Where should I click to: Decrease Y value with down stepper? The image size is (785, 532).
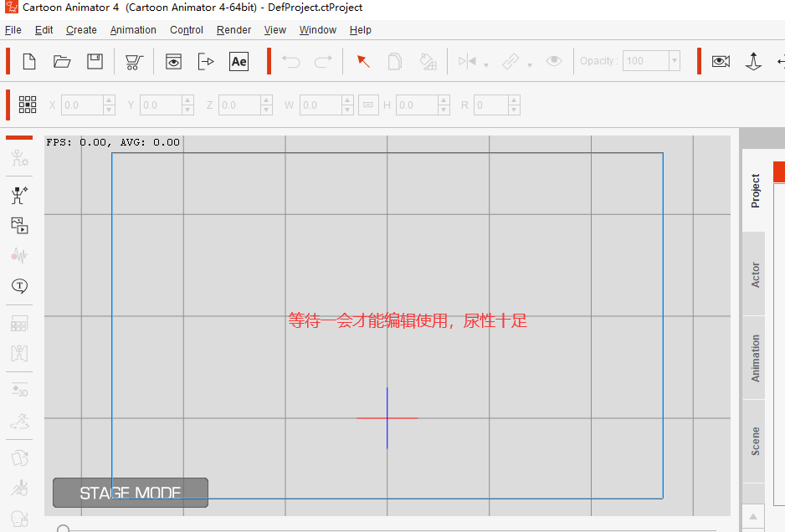click(x=187, y=110)
